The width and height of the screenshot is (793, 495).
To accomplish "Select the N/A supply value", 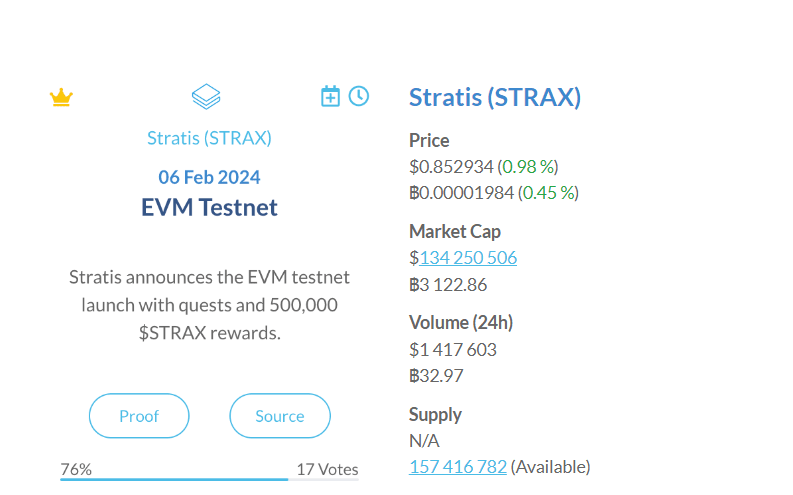I will [x=424, y=441].
